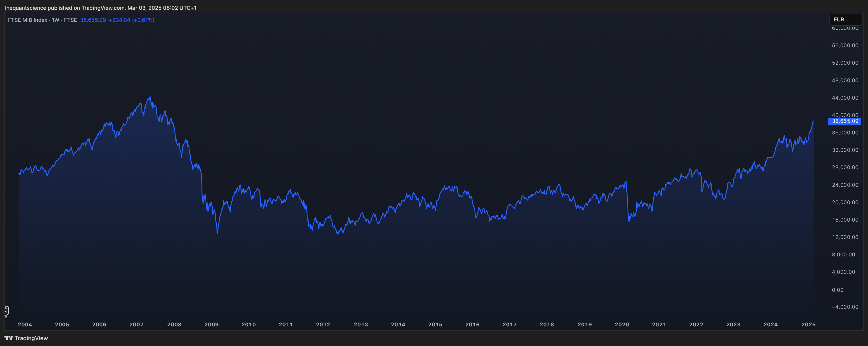
Task: Click the 52,000.00 price axis label
Action: (x=845, y=63)
